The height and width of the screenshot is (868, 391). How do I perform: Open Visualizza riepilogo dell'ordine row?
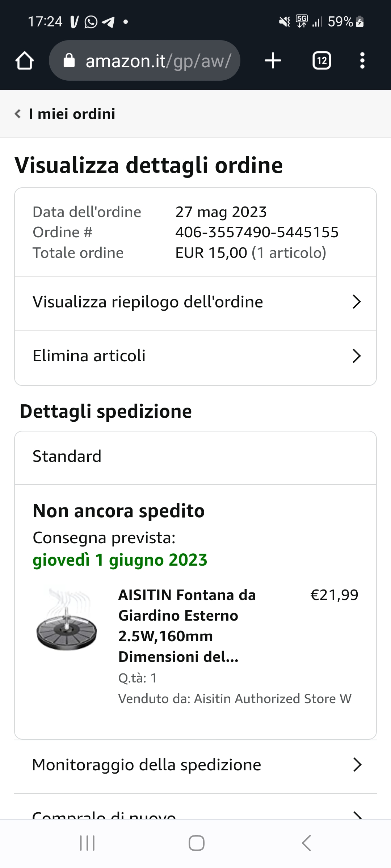[148, 302]
